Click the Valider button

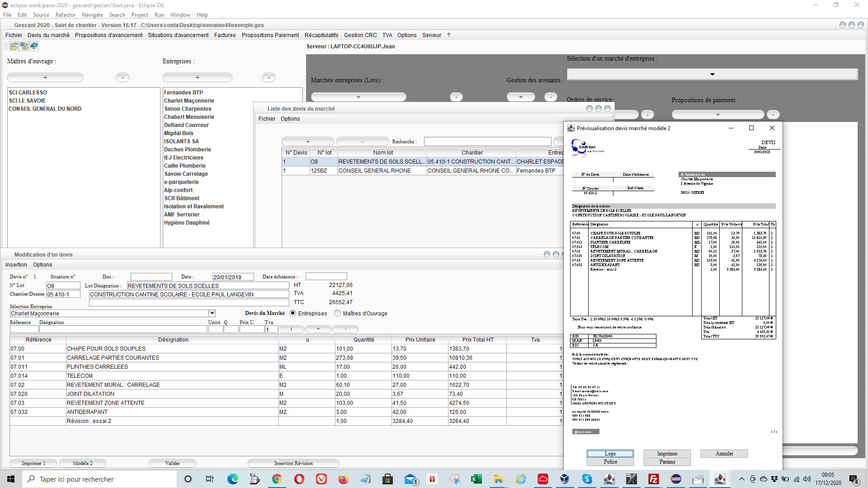173,463
